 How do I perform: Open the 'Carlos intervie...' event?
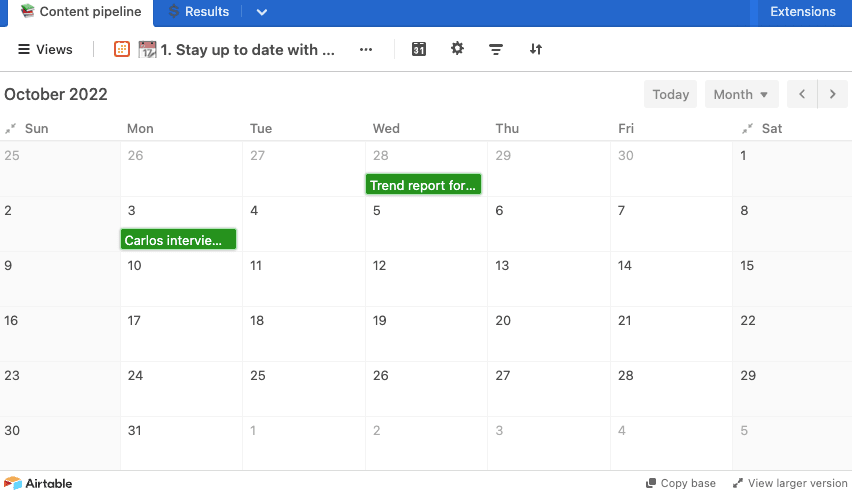coord(178,240)
